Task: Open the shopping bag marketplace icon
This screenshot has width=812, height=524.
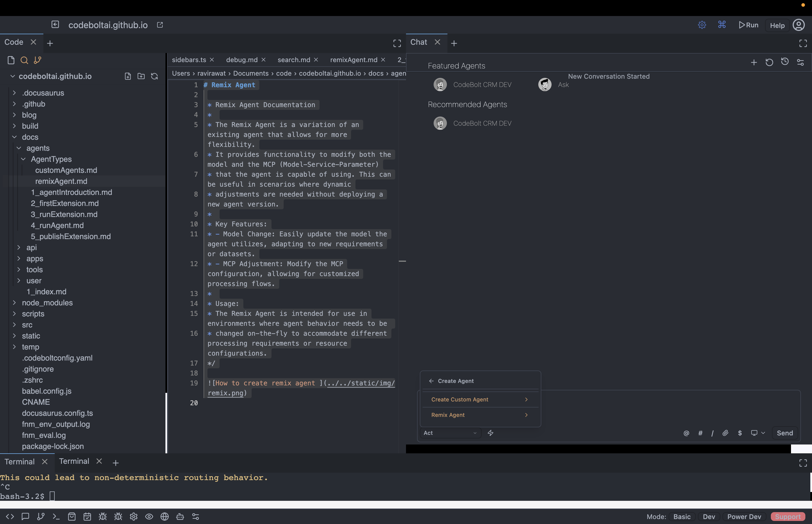Action: 72,517
